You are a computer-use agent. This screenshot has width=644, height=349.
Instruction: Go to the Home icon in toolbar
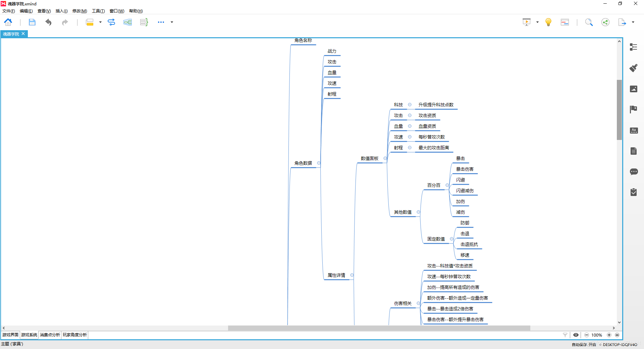(8, 22)
